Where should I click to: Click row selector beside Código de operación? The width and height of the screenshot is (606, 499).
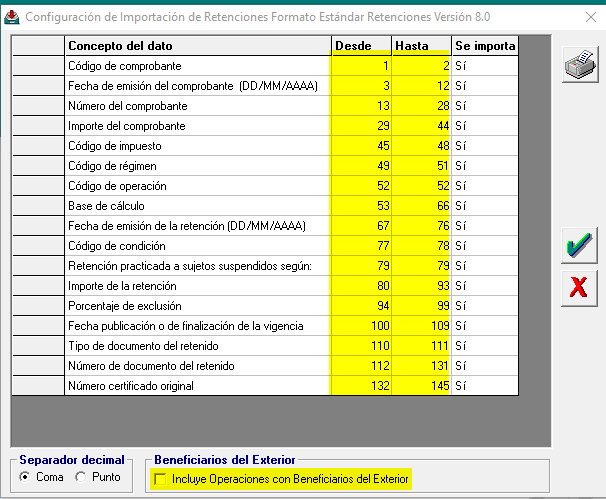(x=38, y=186)
